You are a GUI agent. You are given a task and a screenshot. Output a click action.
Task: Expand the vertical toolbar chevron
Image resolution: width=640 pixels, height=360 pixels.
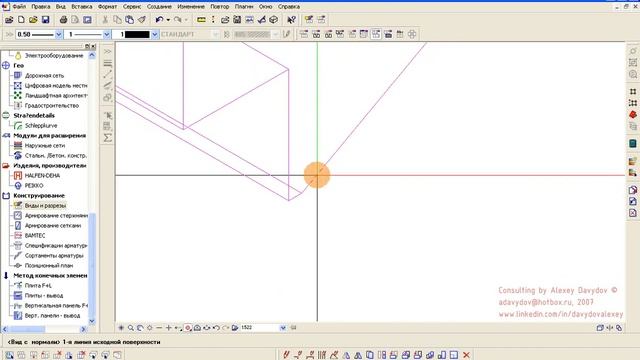pyautogui.click(x=107, y=51)
